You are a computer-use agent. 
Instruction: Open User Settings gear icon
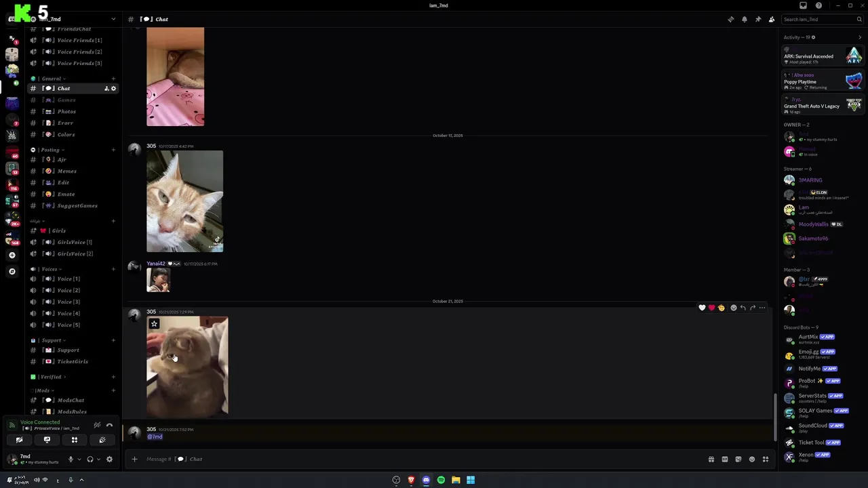click(109, 459)
